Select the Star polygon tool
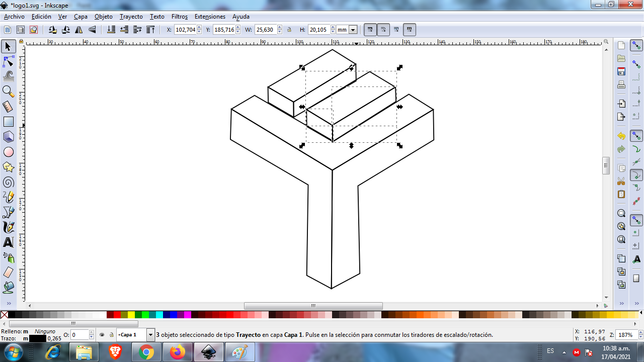644x362 pixels. click(8, 167)
